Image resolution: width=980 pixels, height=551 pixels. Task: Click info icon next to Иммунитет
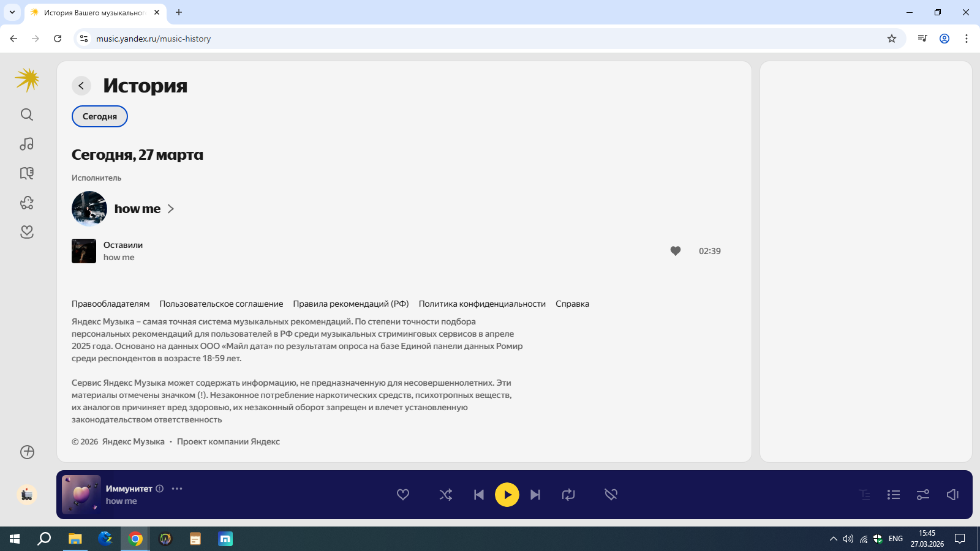click(160, 489)
